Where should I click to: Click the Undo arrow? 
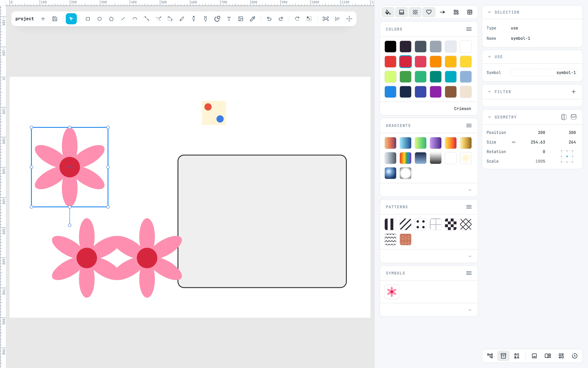point(269,19)
